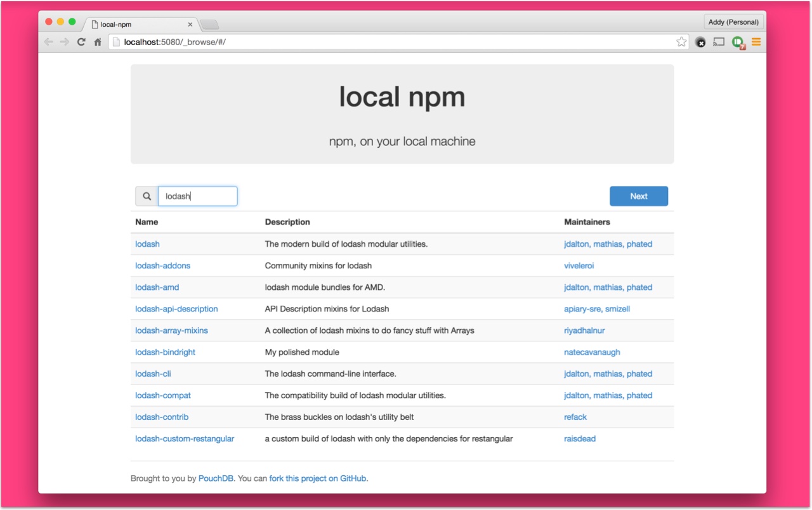Screen dimensions: 812x510
Task: Bookmark this page with the star icon
Action: point(681,42)
